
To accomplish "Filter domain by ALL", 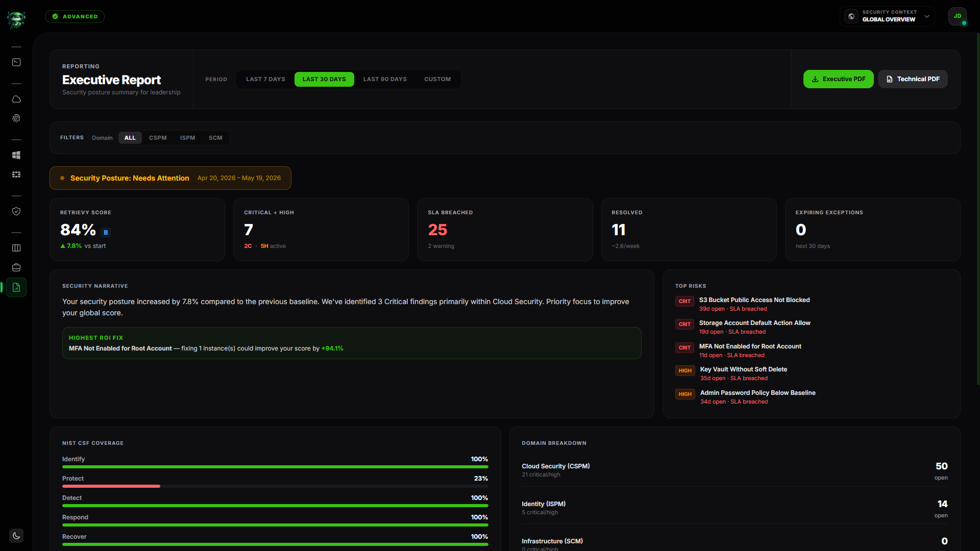I will [x=130, y=138].
